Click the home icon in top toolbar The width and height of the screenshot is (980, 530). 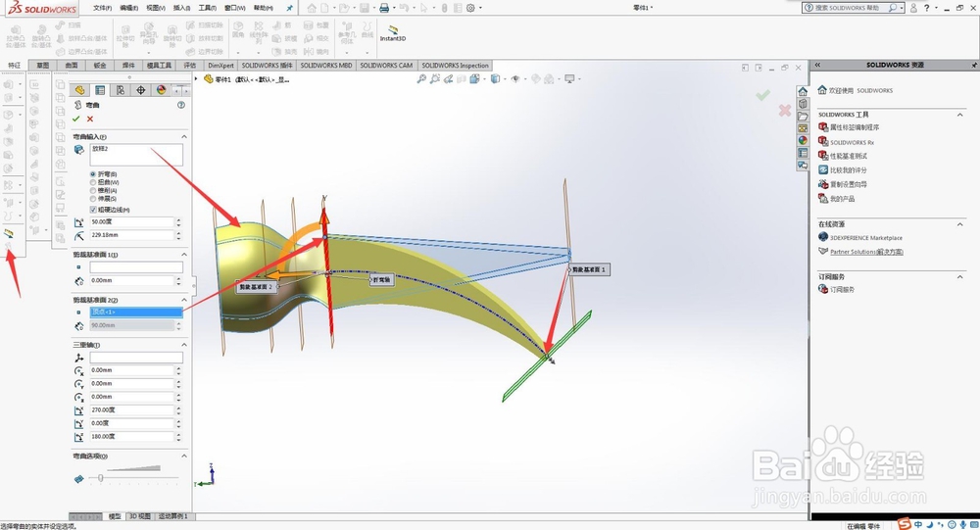click(312, 8)
